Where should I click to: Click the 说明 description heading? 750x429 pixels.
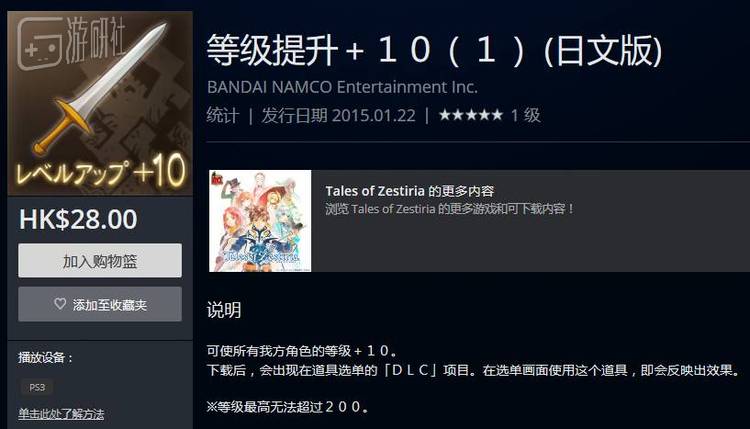[x=224, y=310]
